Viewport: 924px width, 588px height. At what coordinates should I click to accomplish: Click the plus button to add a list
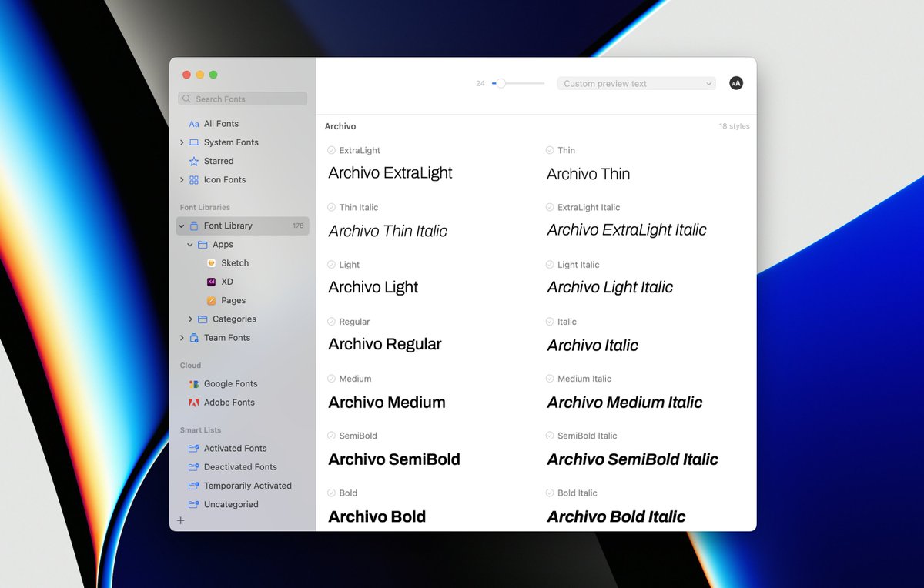click(x=181, y=521)
